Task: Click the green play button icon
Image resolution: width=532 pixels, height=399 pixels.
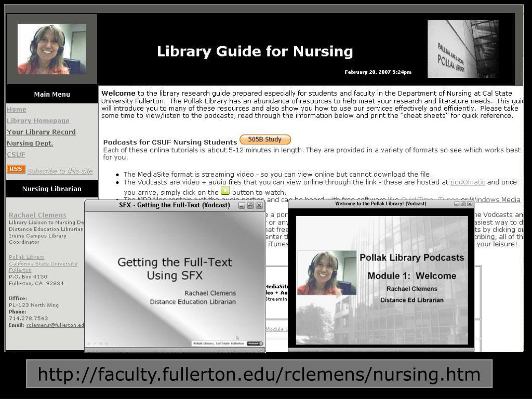Action: [x=225, y=191]
